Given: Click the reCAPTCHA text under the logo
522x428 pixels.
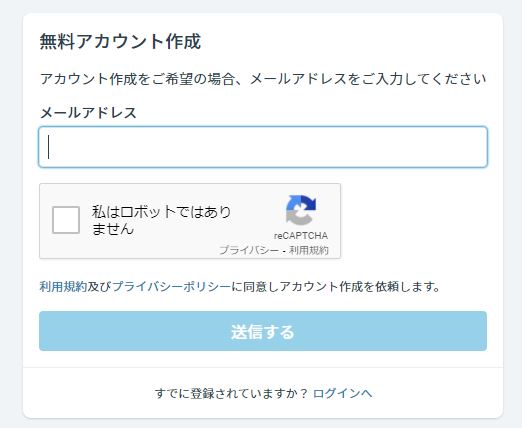Looking at the screenshot, I should point(301,236).
